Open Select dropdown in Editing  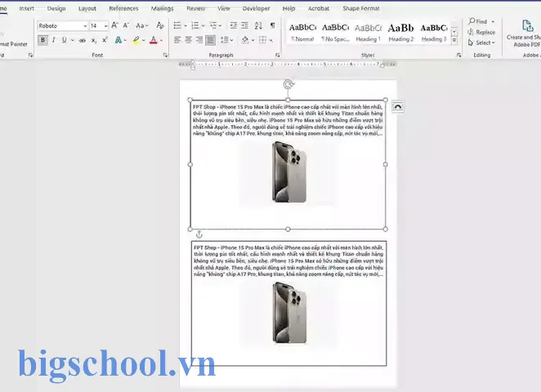(481, 42)
